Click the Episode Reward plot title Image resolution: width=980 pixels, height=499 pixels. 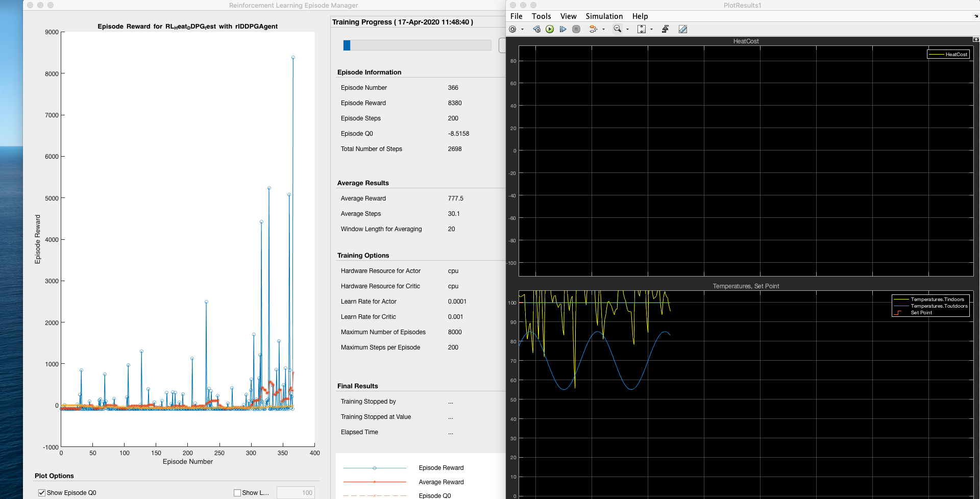(x=188, y=27)
